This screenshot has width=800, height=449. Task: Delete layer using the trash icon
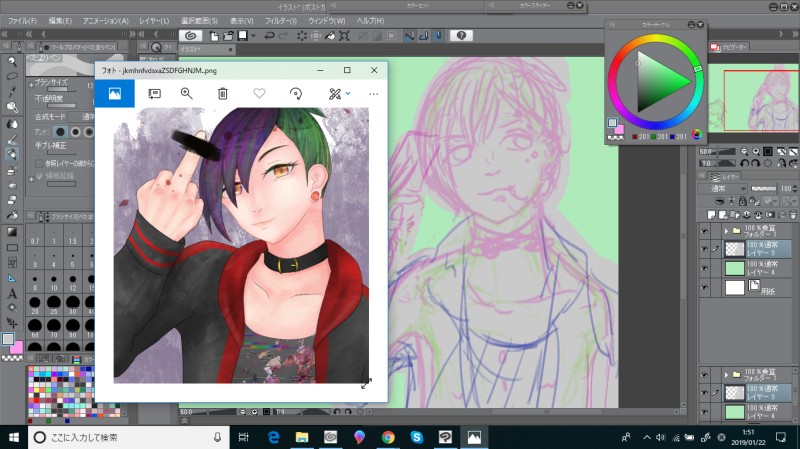792,215
